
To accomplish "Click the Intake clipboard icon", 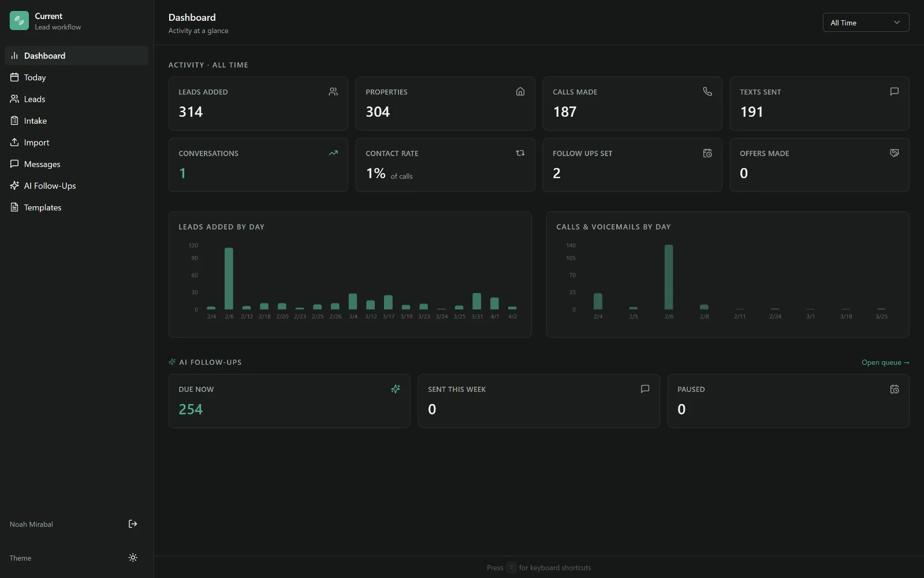I will tap(14, 121).
